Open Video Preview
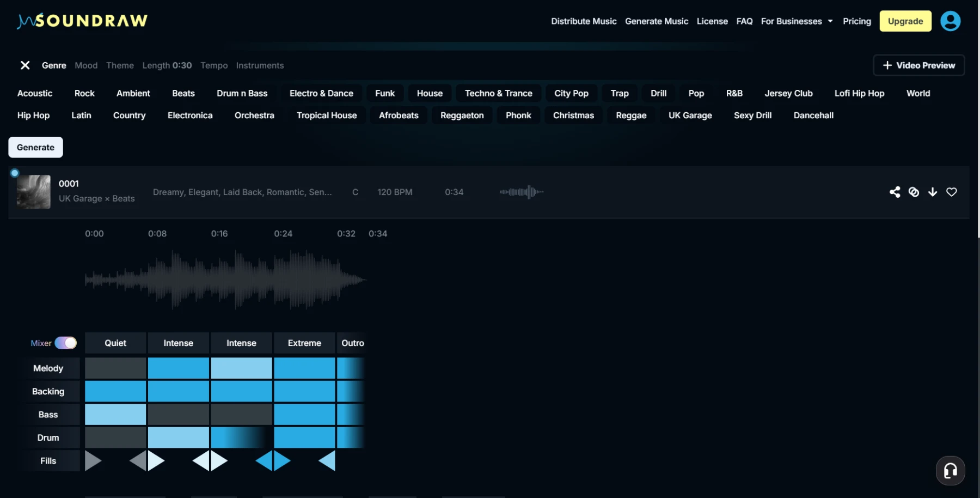The width and height of the screenshot is (980, 498). click(x=918, y=65)
